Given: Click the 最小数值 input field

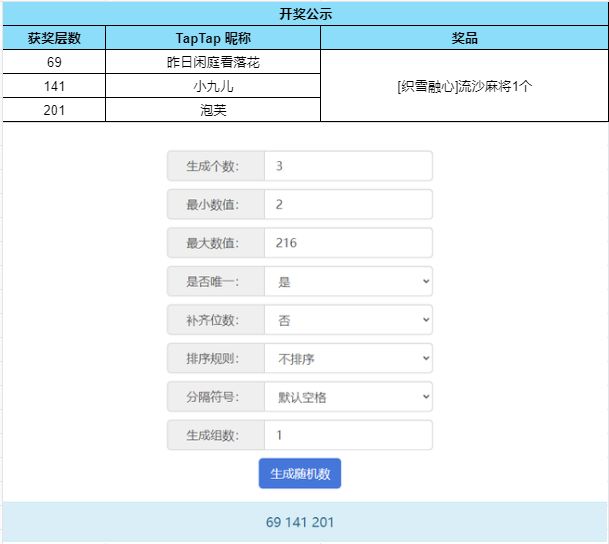Looking at the screenshot, I should click(x=348, y=205).
